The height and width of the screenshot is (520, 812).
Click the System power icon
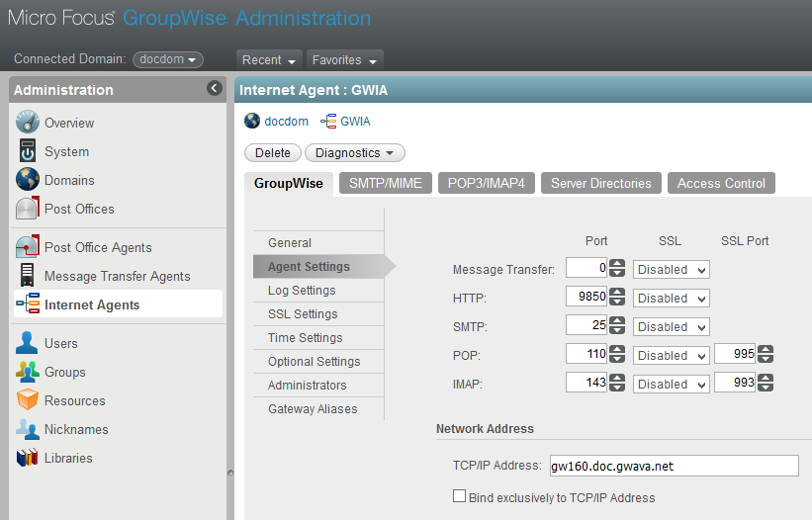pos(28,151)
